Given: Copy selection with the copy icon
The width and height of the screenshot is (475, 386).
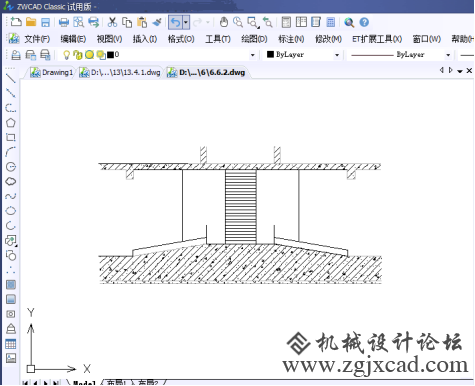Looking at the screenshot, I should coord(127,22).
